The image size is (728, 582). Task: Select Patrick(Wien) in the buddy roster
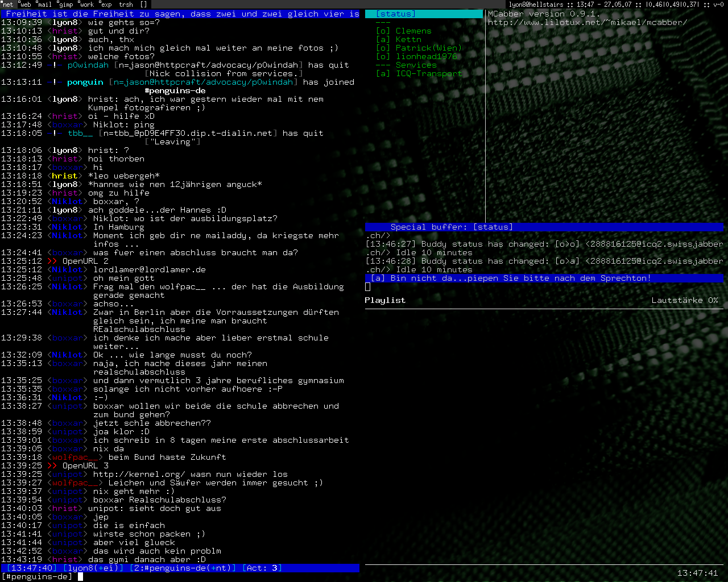tap(428, 48)
